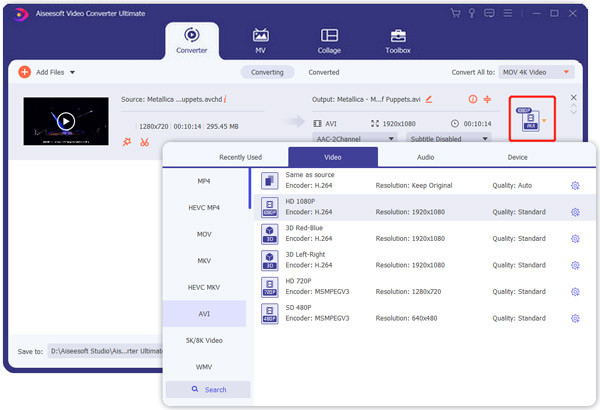This screenshot has height=410, width=600.
Task: Rename output with pencil icon
Action: pos(429,99)
